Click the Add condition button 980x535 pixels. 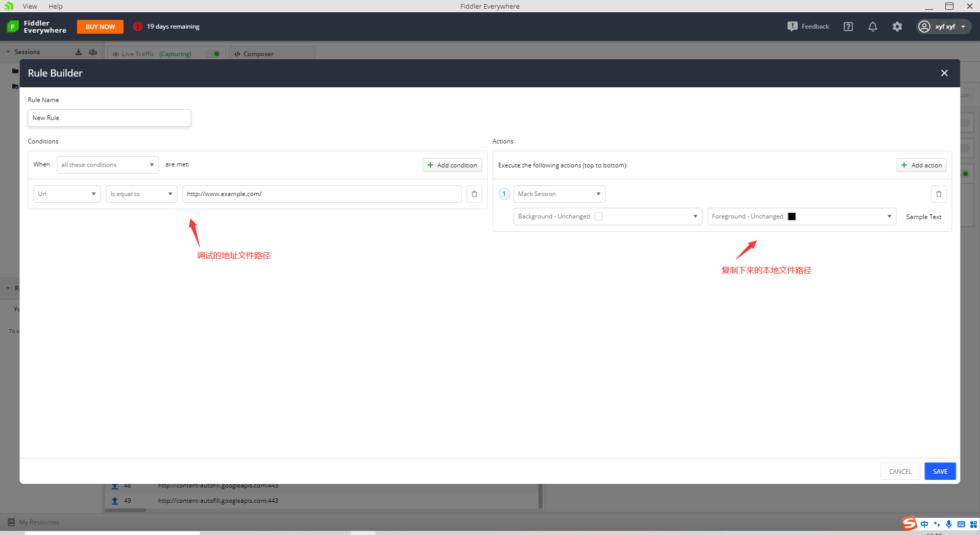coord(452,165)
